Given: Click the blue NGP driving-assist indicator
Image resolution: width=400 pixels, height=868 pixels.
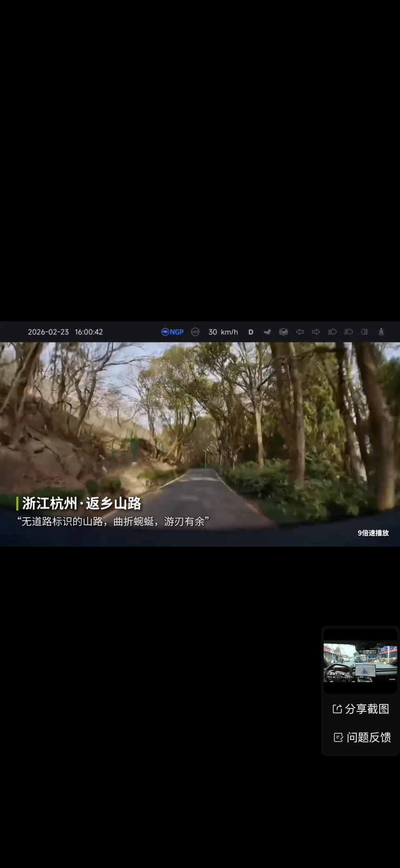Looking at the screenshot, I should tap(172, 332).
